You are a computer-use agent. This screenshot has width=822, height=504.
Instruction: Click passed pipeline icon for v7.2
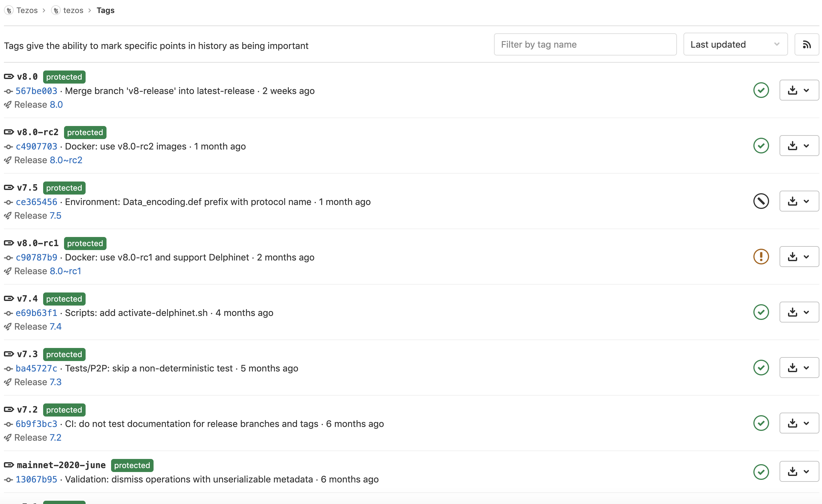761,423
